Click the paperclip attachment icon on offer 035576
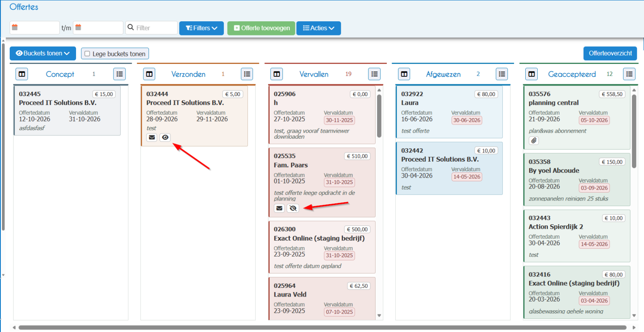The image size is (644, 332). click(x=534, y=141)
